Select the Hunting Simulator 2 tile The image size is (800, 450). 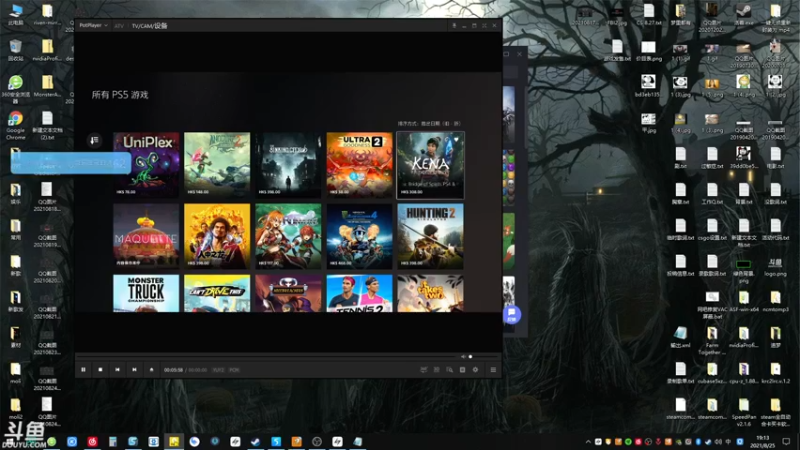431,236
